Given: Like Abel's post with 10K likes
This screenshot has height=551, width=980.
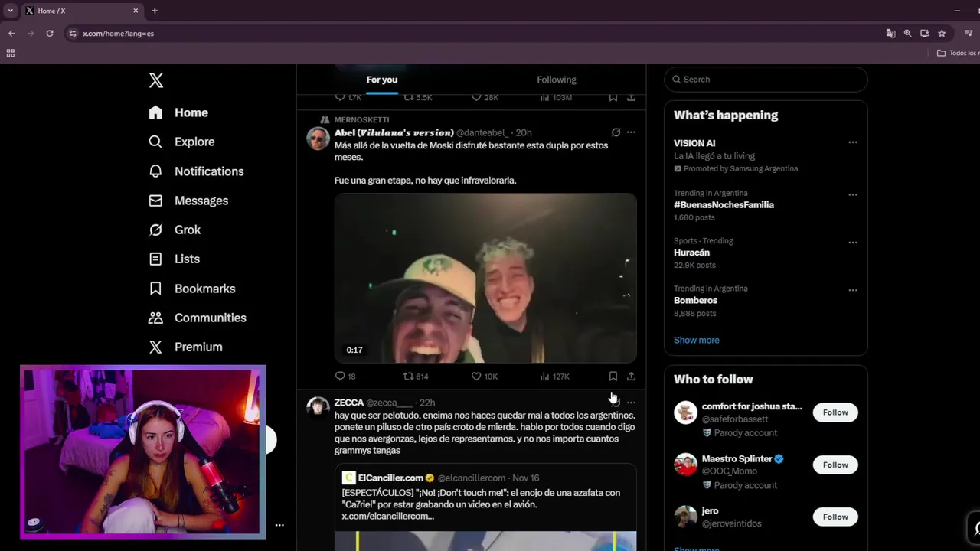Looking at the screenshot, I should coord(485,377).
